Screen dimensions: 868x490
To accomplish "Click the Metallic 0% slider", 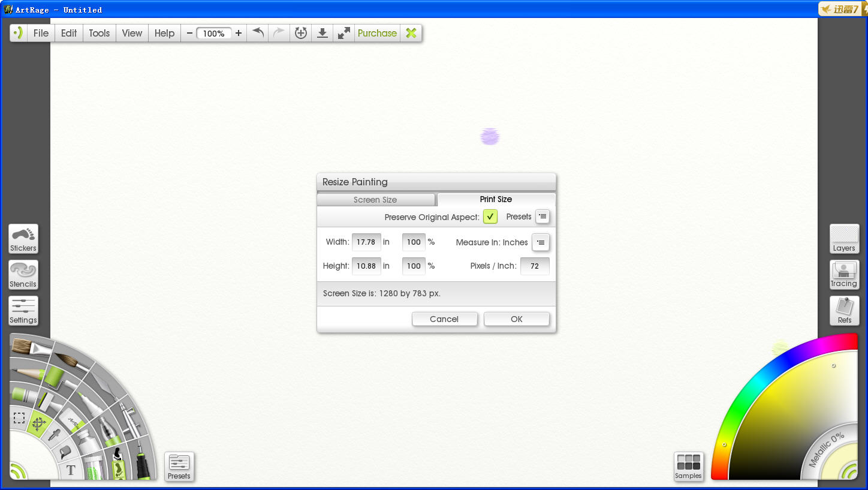I will (x=827, y=450).
